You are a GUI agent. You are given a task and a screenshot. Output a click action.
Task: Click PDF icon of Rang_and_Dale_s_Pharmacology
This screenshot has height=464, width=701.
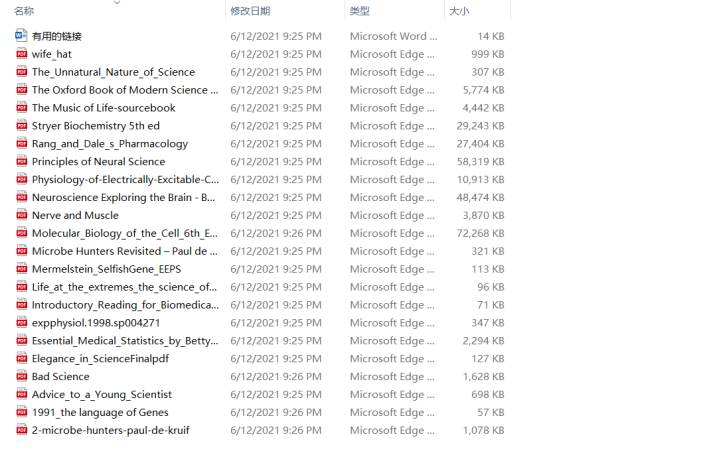pos(21,143)
